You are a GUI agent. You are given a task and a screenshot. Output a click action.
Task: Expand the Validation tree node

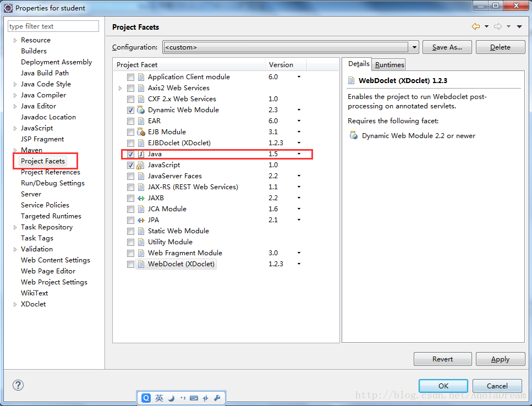pos(15,249)
